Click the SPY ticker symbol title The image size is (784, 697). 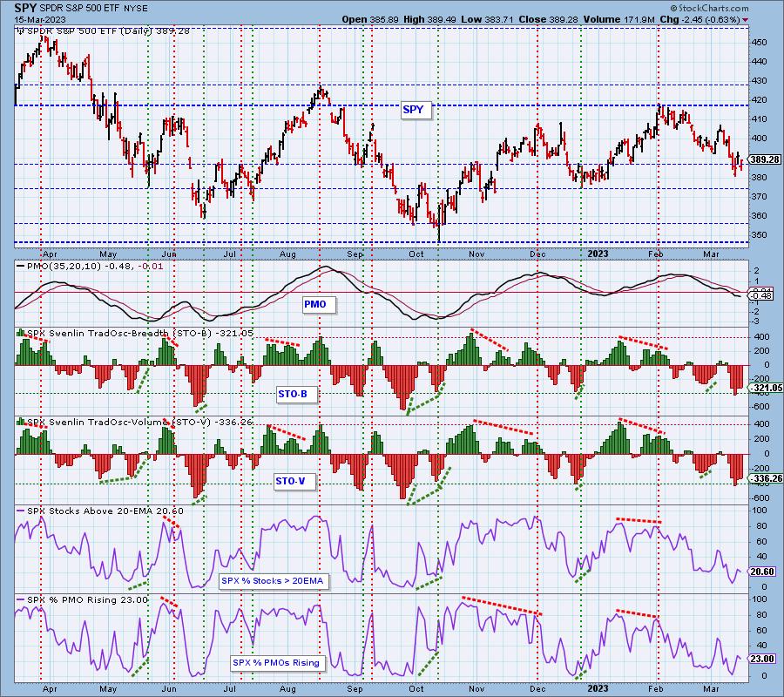click(x=25, y=8)
